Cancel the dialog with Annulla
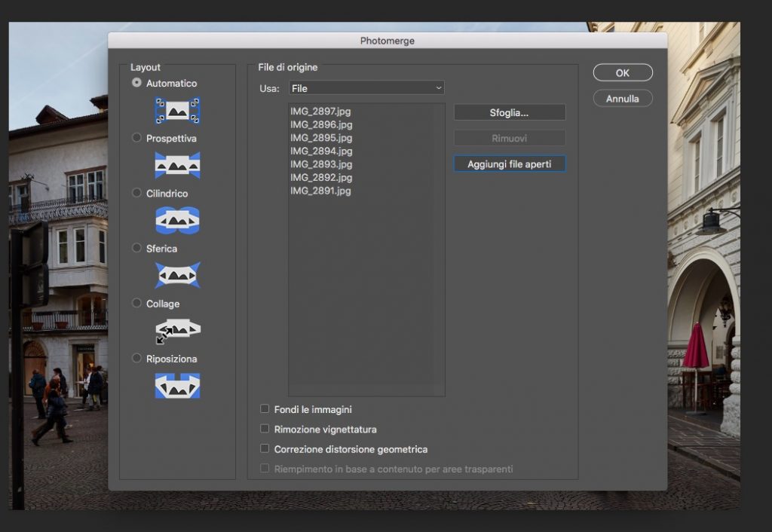 pos(623,99)
